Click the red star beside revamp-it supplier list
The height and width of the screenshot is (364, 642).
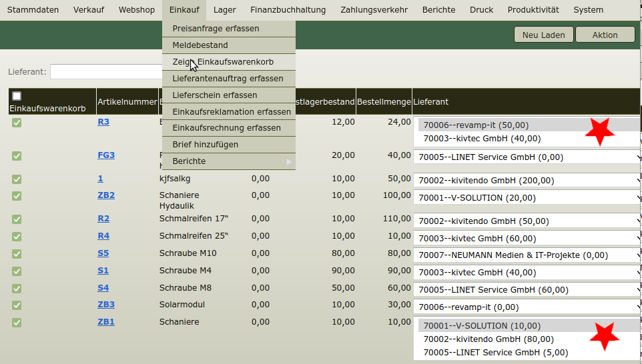(599, 131)
